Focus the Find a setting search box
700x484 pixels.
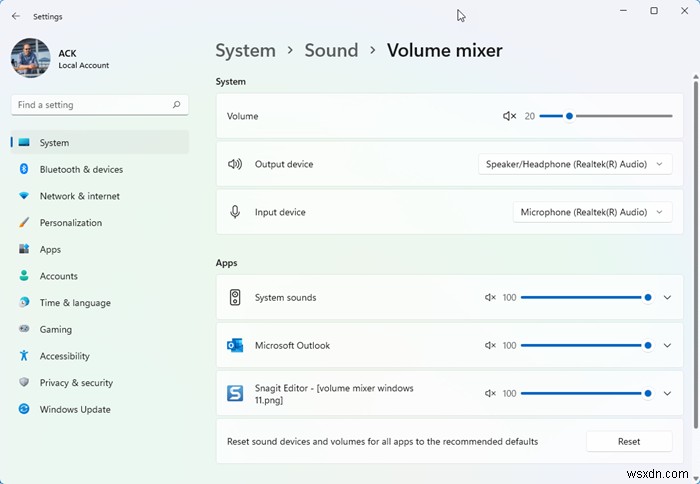90,104
